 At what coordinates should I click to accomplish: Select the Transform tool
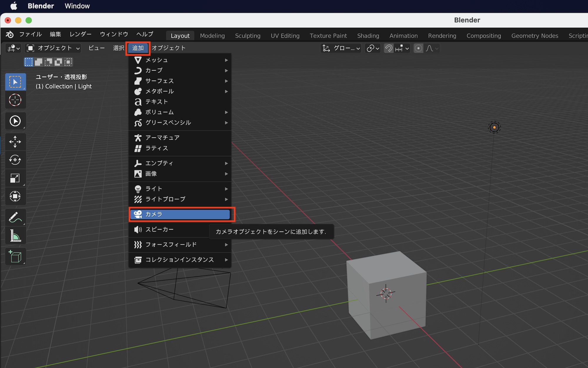click(x=15, y=196)
